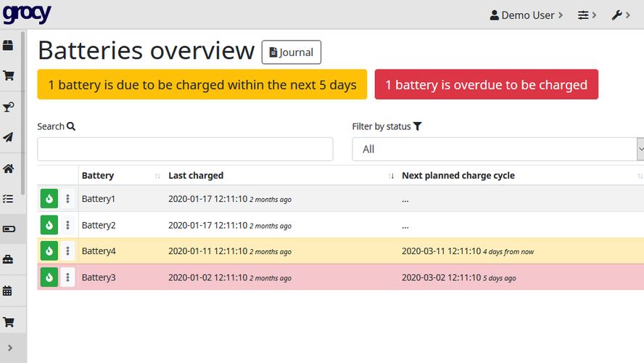Click the red overdue battery banner
Screen dimensions: 644x363
click(486, 85)
